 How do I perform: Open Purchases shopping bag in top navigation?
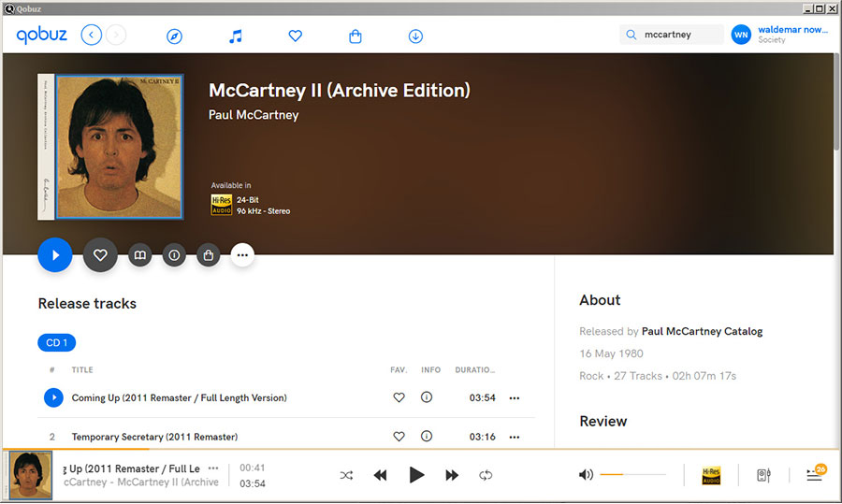pyautogui.click(x=356, y=36)
